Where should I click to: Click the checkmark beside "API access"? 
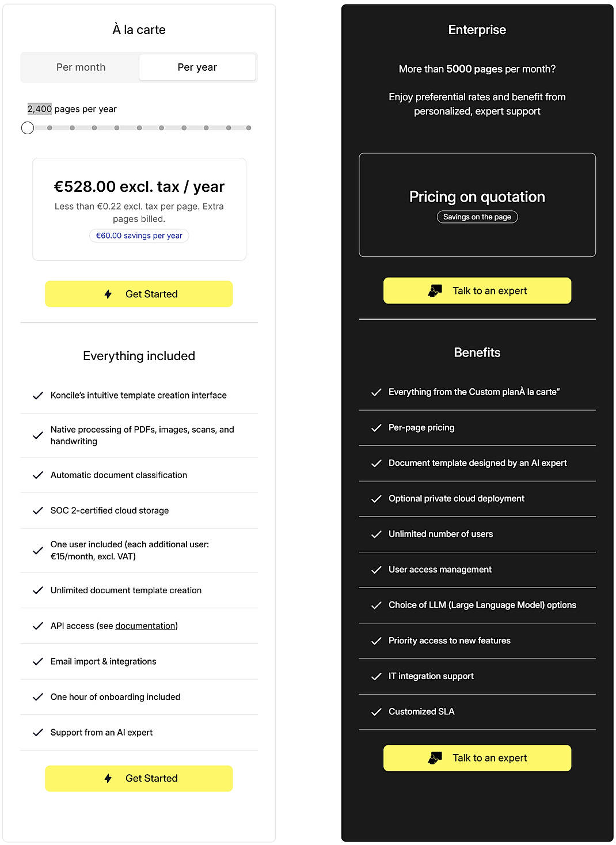point(37,626)
